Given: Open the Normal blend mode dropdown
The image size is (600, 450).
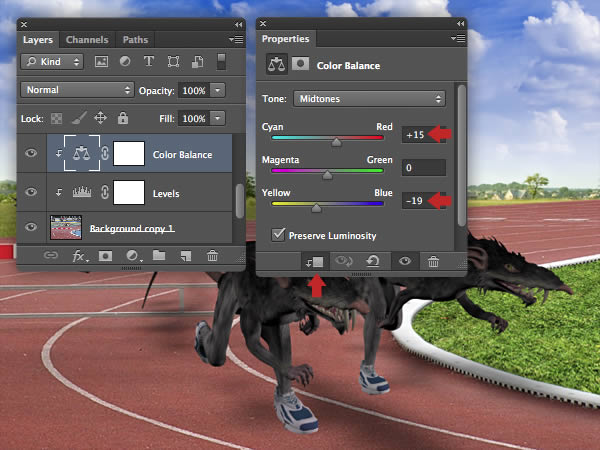Looking at the screenshot, I should [x=77, y=90].
